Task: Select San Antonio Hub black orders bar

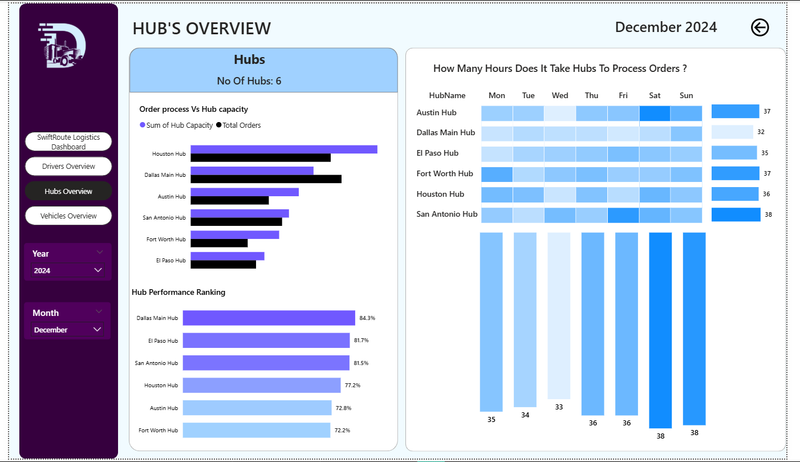Action: (x=236, y=222)
